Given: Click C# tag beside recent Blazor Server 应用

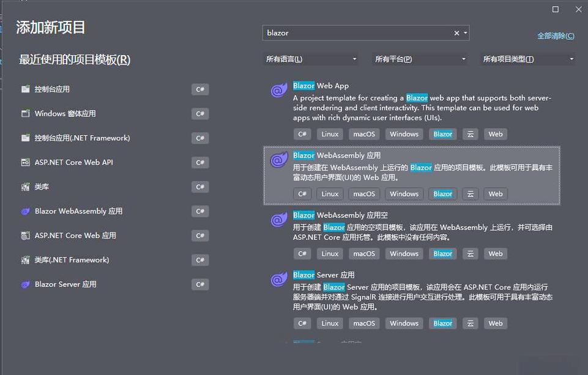Looking at the screenshot, I should click(x=200, y=284).
